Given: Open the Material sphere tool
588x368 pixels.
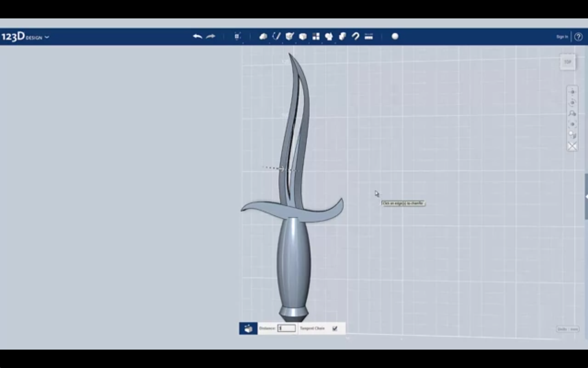Looking at the screenshot, I should [395, 36].
